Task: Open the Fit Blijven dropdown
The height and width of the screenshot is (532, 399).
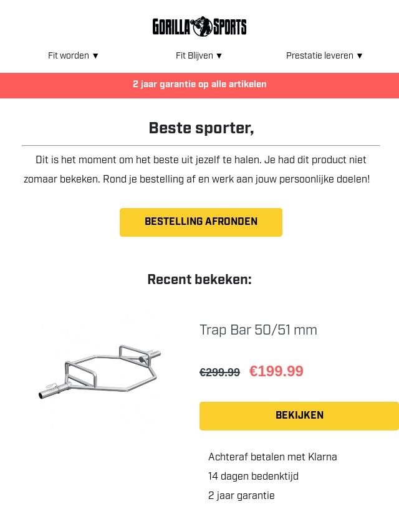Action: [x=199, y=56]
